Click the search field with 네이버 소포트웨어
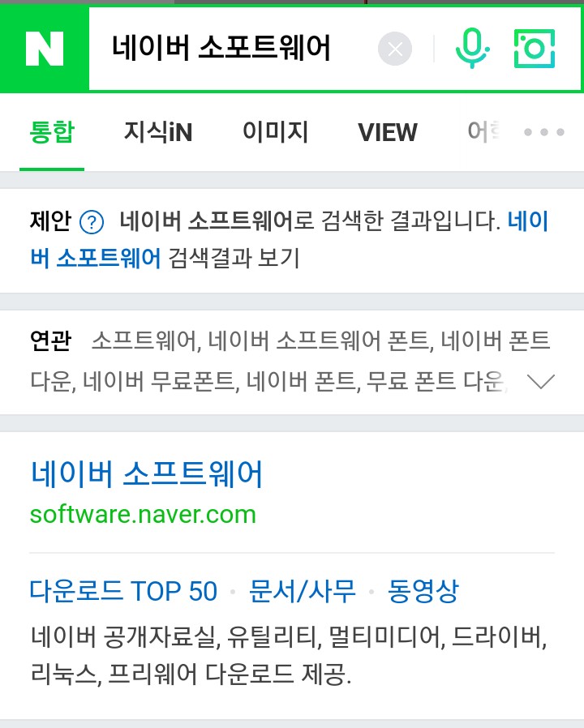This screenshot has height=728, width=584. (x=232, y=49)
